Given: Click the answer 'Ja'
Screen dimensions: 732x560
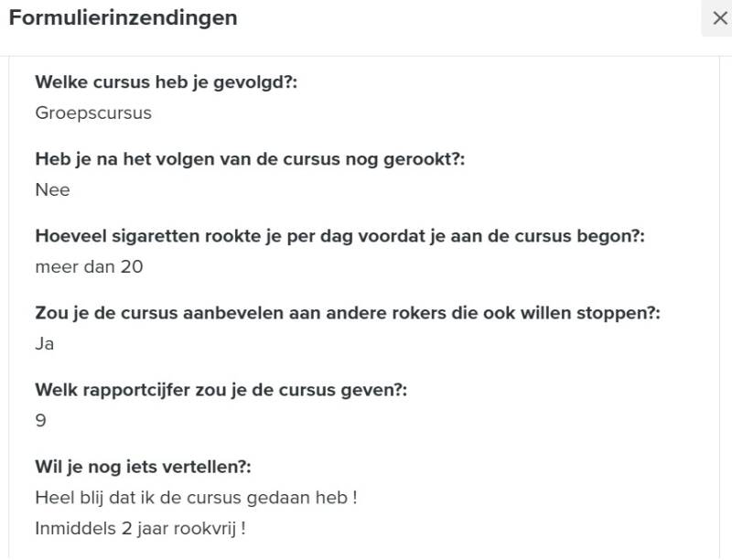Looking at the screenshot, I should click(x=45, y=344).
